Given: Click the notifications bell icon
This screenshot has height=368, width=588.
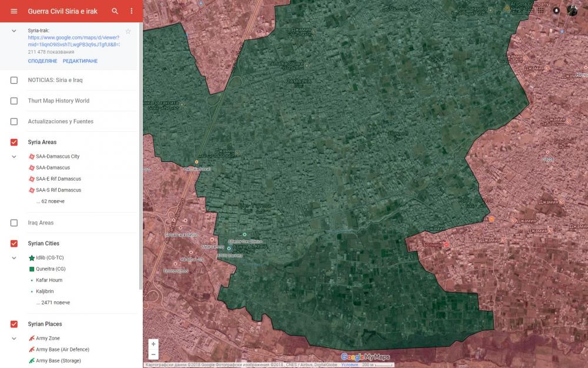Looking at the screenshot, I should (556, 10).
